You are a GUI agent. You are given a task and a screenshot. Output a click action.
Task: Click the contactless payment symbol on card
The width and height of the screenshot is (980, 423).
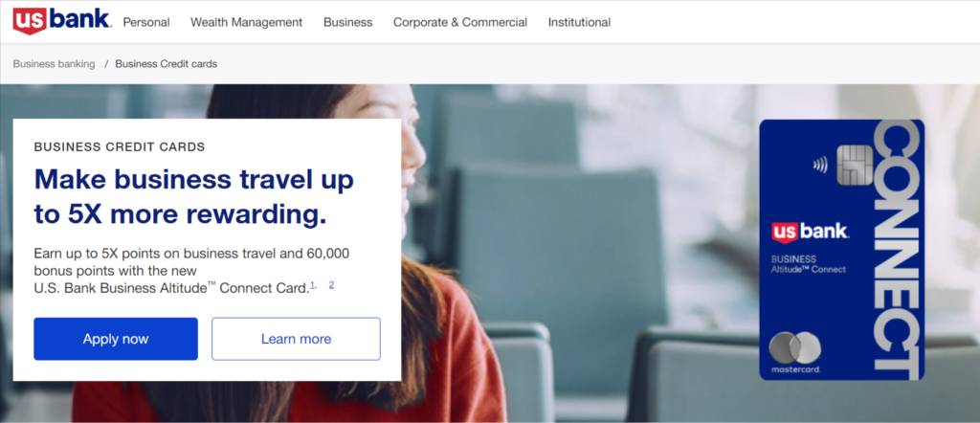tap(820, 165)
